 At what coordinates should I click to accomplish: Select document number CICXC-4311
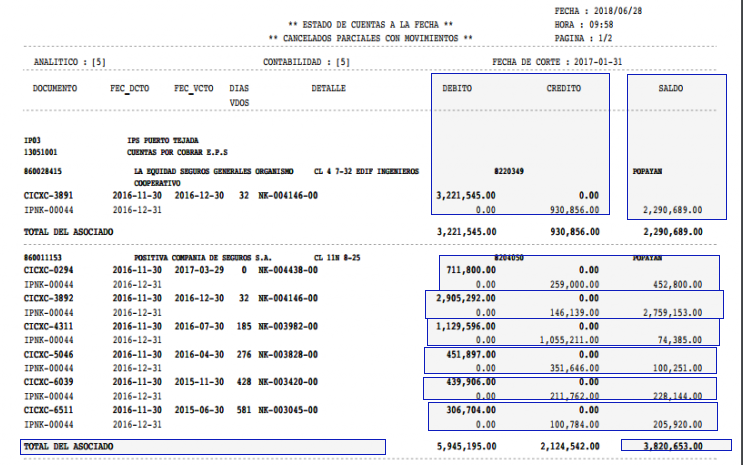pyautogui.click(x=50, y=325)
